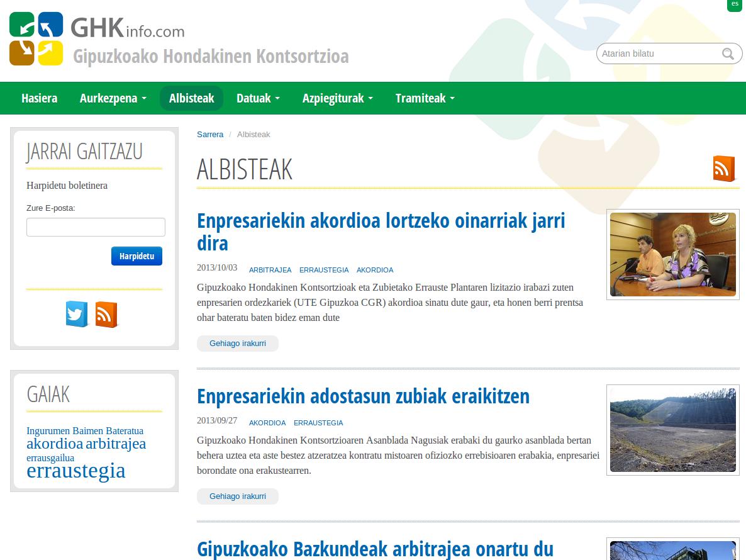Click Gehiago irakurri under the first article
This screenshot has width=746, height=560.
click(x=237, y=344)
